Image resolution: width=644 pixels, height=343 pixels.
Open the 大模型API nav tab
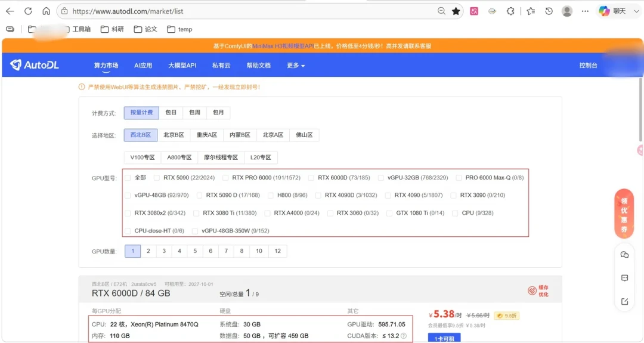(x=182, y=65)
